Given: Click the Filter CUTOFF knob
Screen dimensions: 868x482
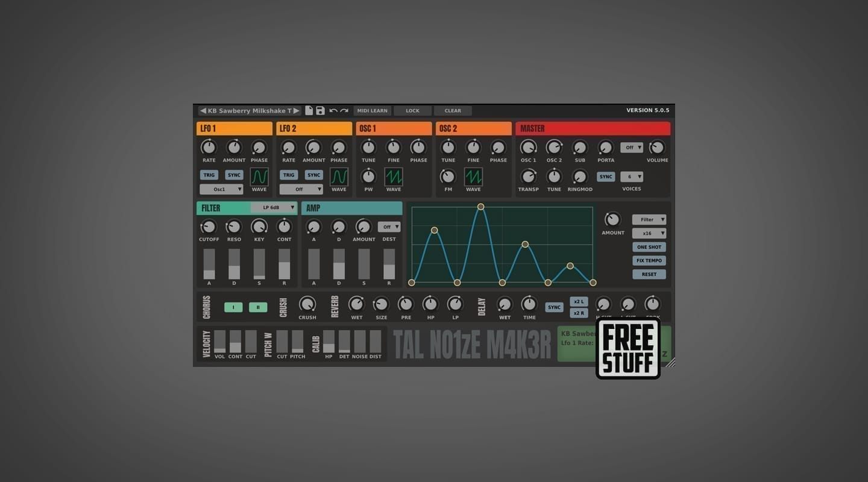Looking at the screenshot, I should (209, 227).
